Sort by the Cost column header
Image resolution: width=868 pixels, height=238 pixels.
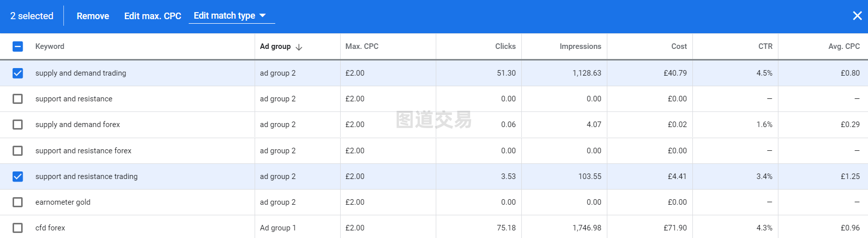point(679,46)
